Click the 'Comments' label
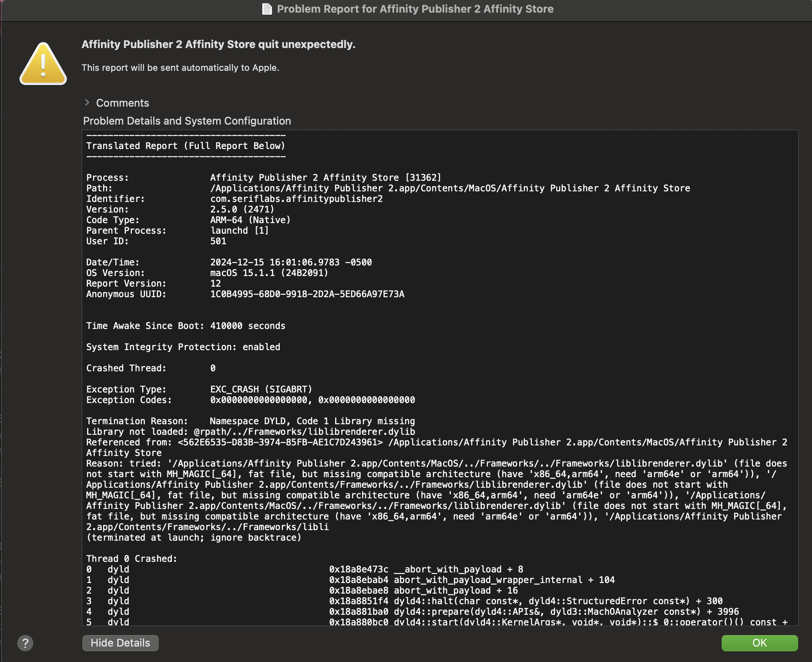Viewport: 812px width, 662px height. (x=123, y=103)
